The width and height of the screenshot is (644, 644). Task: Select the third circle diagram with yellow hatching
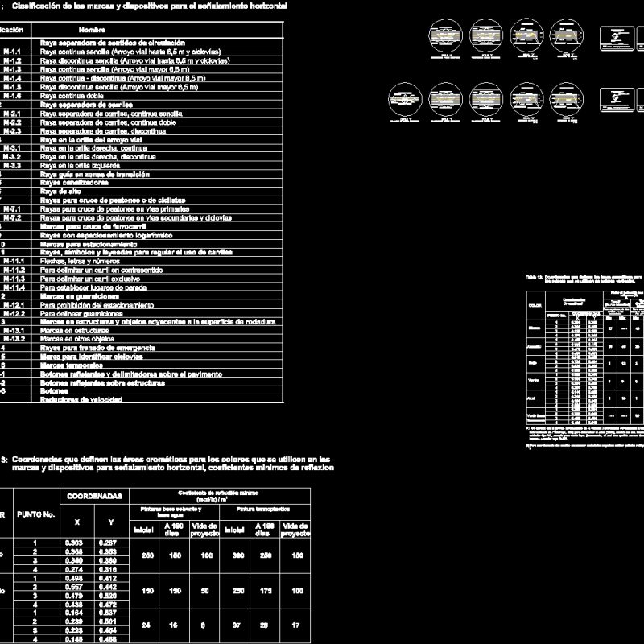click(527, 36)
